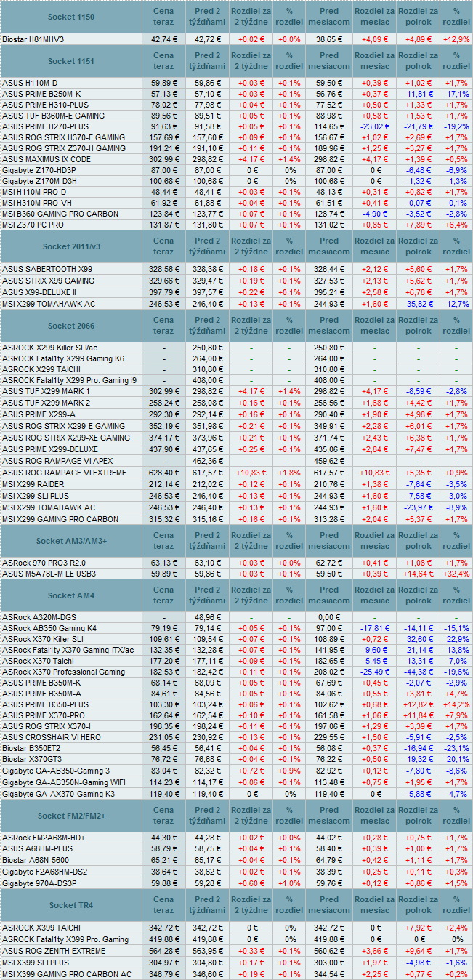
Task: Click the 'Socket 1151' section header
Action: coord(70,61)
